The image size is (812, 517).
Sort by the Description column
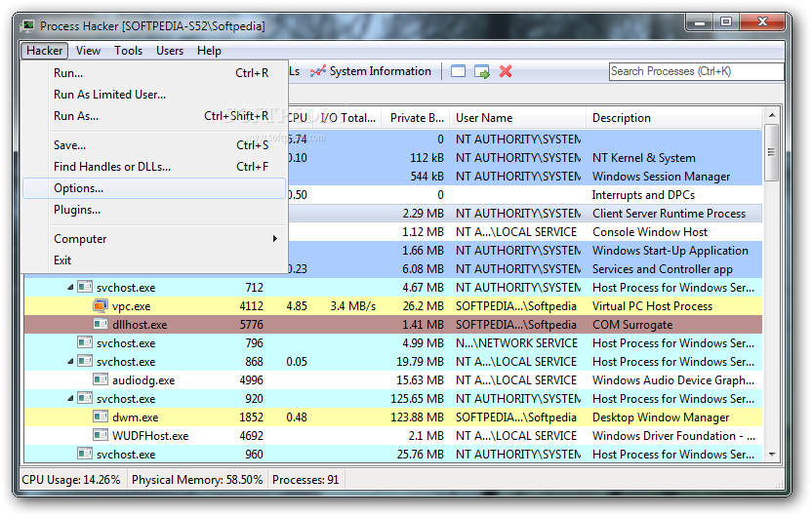point(674,118)
